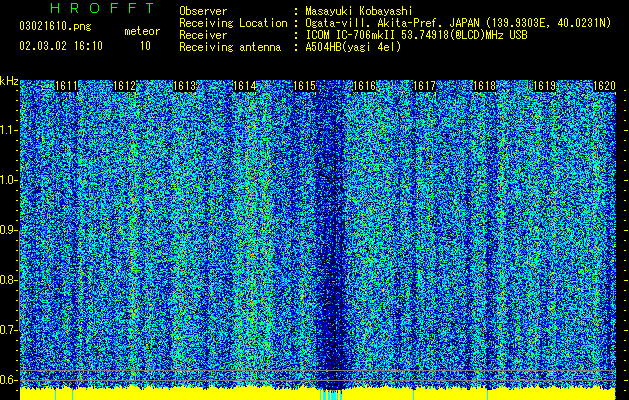
Task: Click the date stamp 02.03.02 16:10
Action: (x=61, y=46)
